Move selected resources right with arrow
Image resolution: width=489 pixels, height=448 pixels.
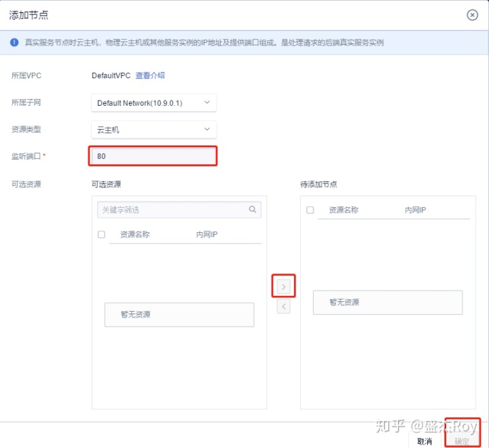click(x=283, y=286)
